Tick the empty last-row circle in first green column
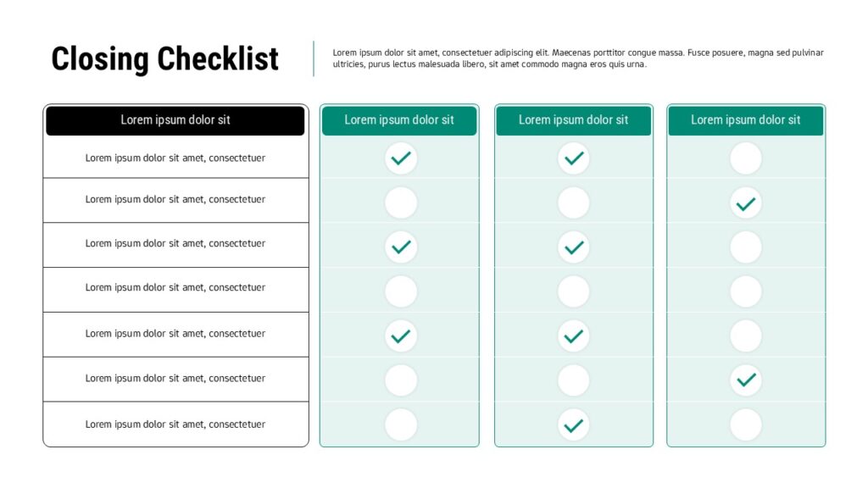 401,425
